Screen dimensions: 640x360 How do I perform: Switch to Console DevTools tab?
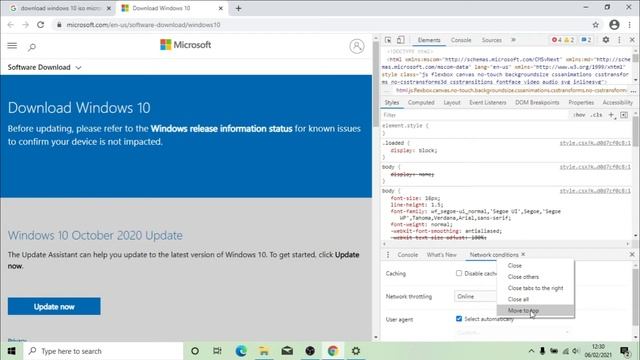(x=461, y=40)
